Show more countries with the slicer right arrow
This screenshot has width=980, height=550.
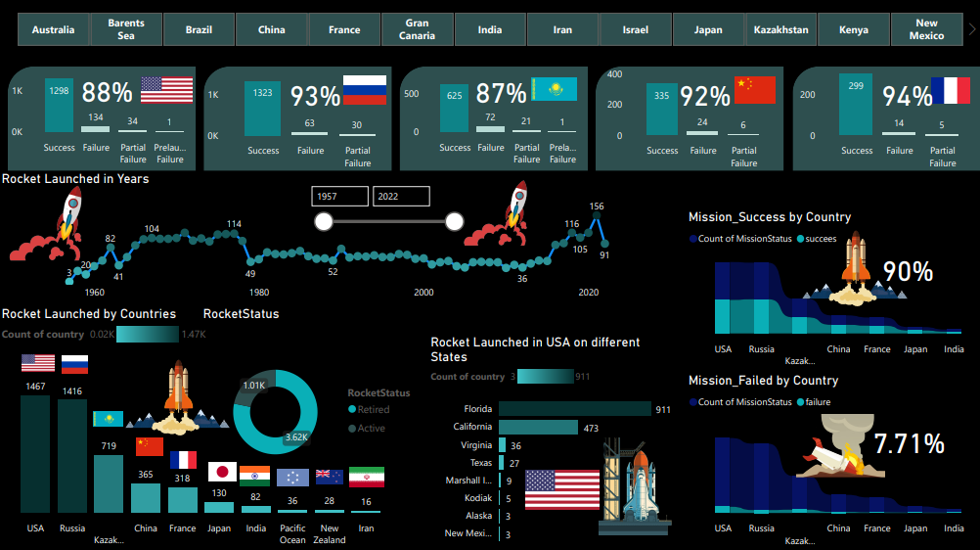[972, 29]
